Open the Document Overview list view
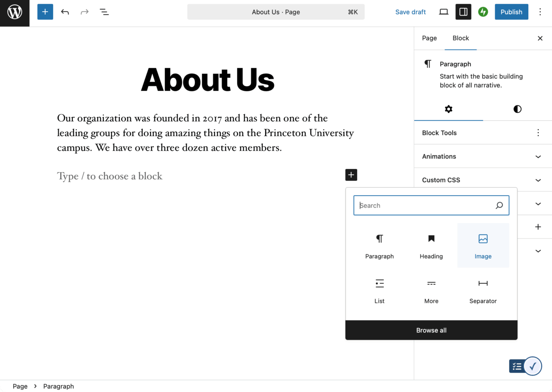The image size is (552, 392). (104, 12)
